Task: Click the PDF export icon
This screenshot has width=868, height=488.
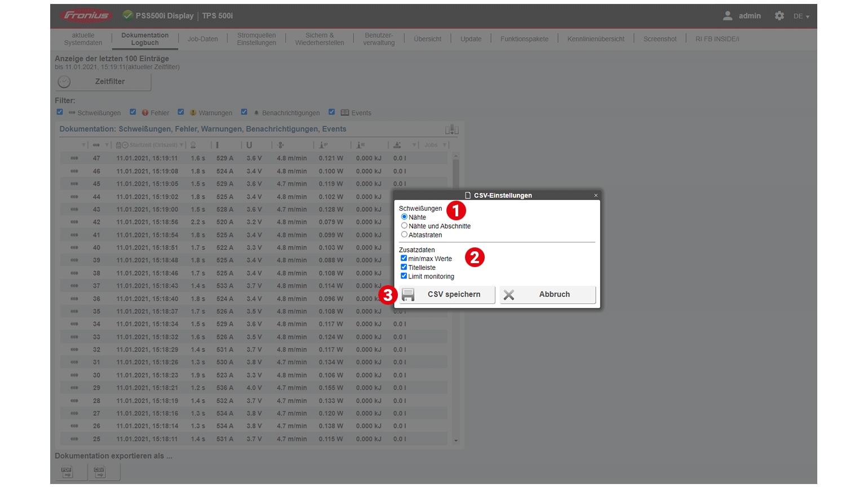Action: pos(67,472)
